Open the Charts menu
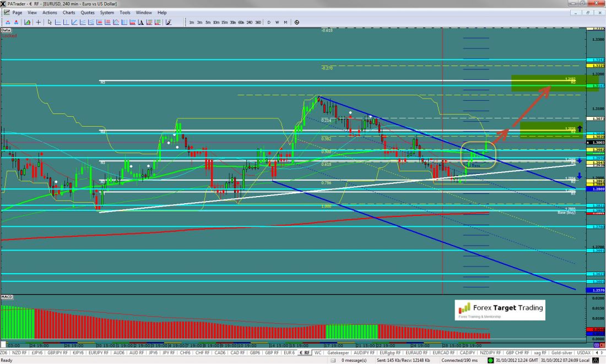The width and height of the screenshot is (606, 364). 69,12
